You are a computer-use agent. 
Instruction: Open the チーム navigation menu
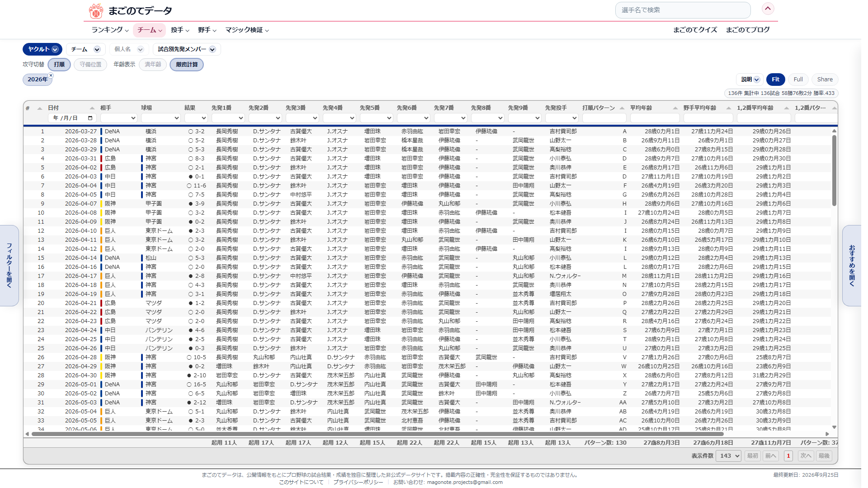pyautogui.click(x=150, y=30)
